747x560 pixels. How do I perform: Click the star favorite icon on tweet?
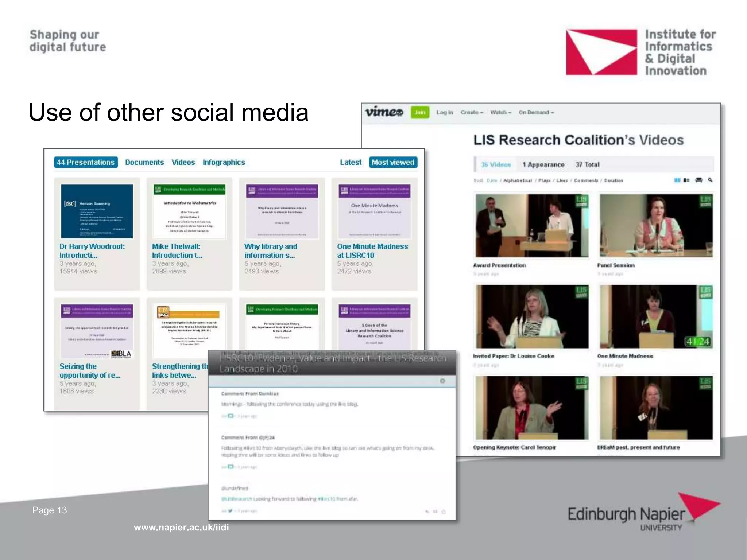444,512
